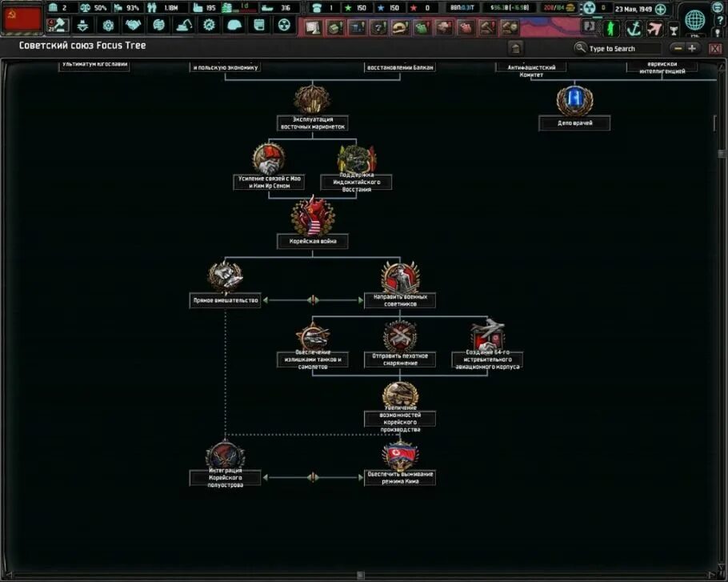This screenshot has height=582, width=728.
Task: Toggle the air force plane filter
Action: (x=654, y=26)
